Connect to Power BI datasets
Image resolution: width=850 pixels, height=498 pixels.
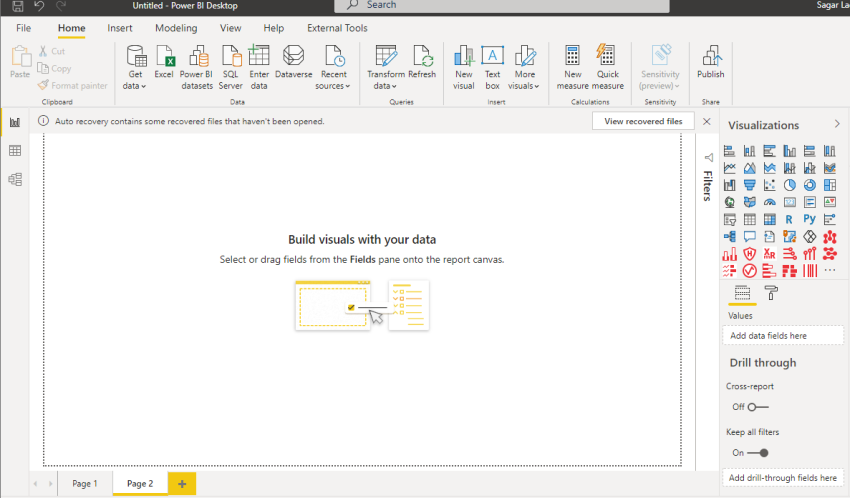(196, 68)
